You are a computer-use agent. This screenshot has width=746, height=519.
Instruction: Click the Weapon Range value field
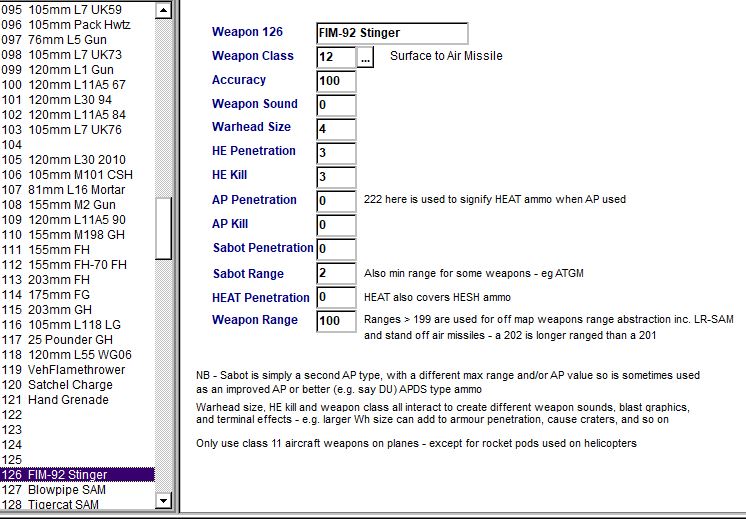(336, 322)
